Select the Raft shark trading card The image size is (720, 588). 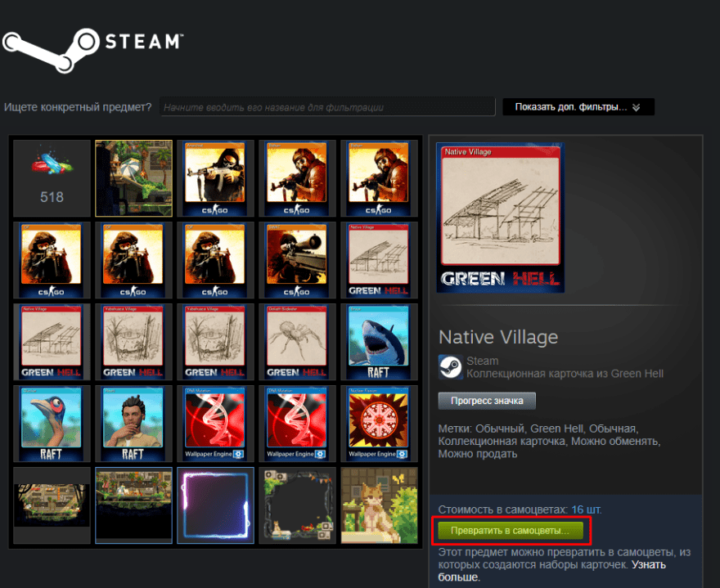tap(379, 342)
